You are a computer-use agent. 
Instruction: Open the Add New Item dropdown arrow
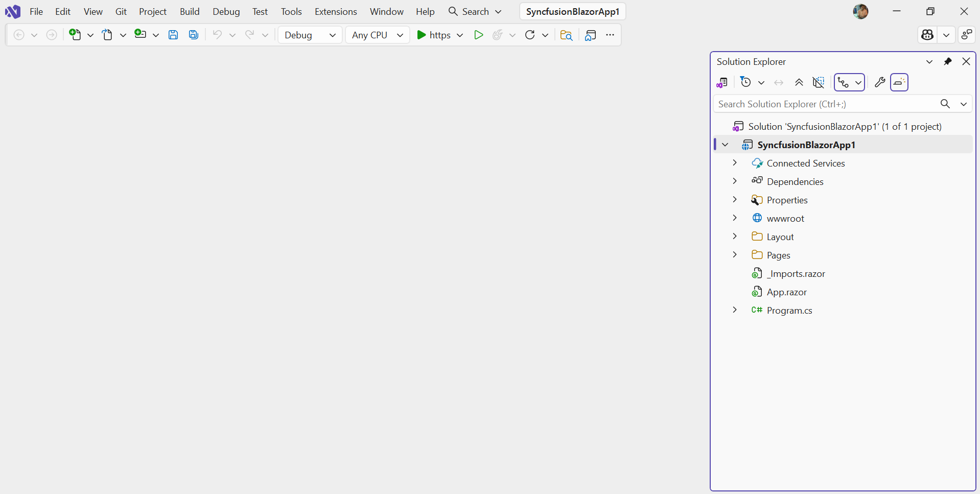coord(156,35)
